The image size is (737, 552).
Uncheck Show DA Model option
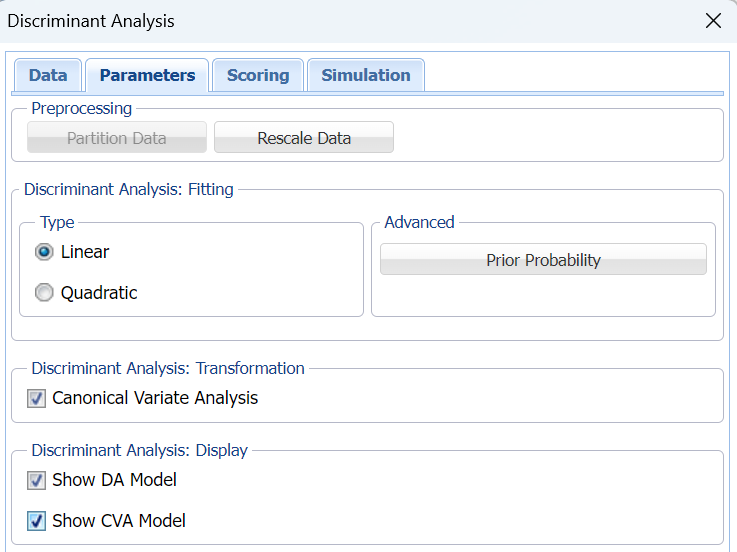tap(37, 480)
